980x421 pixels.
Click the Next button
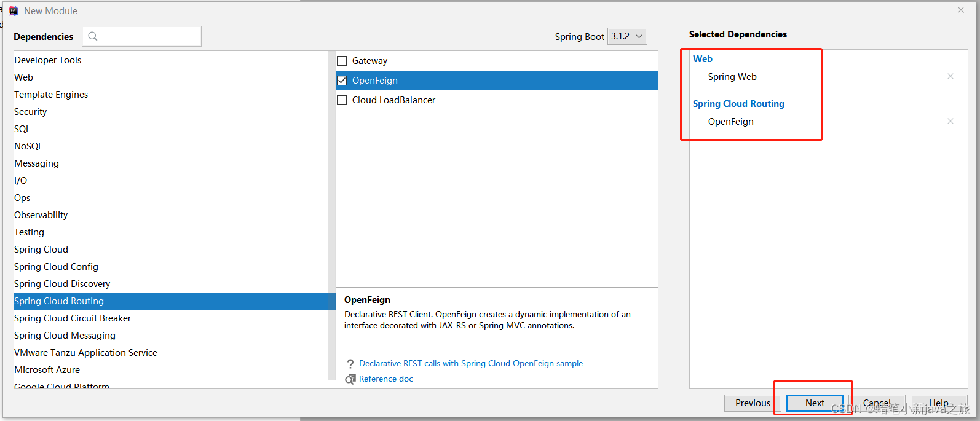(x=815, y=403)
